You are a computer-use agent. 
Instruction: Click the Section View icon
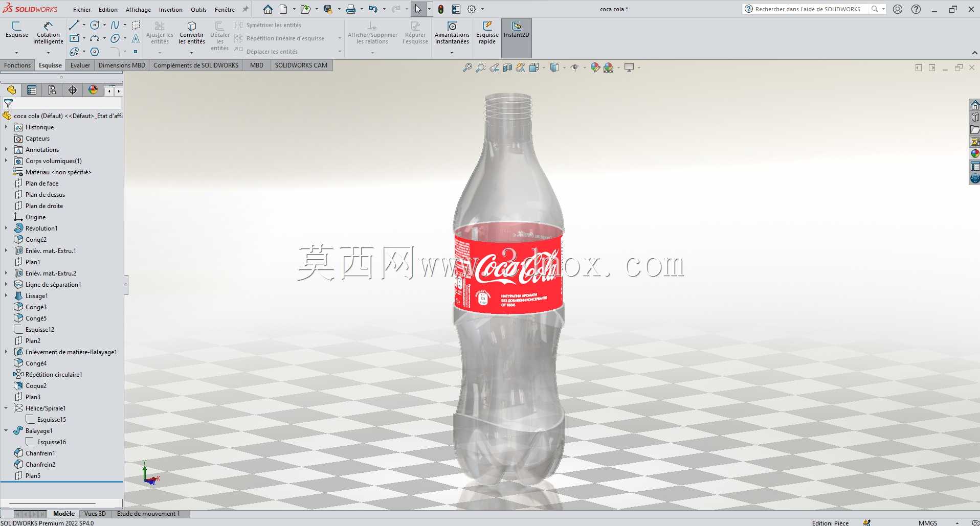click(507, 67)
